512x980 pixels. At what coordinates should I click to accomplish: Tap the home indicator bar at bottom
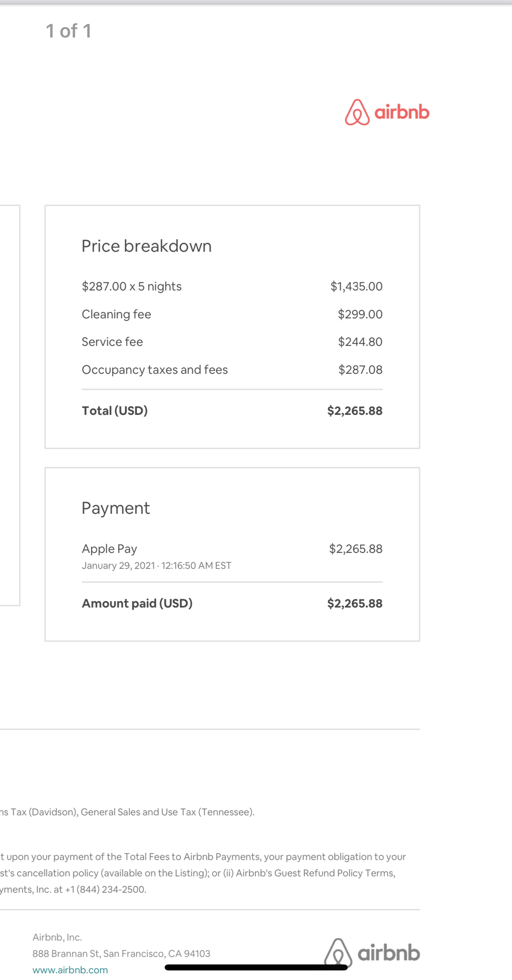click(x=256, y=967)
